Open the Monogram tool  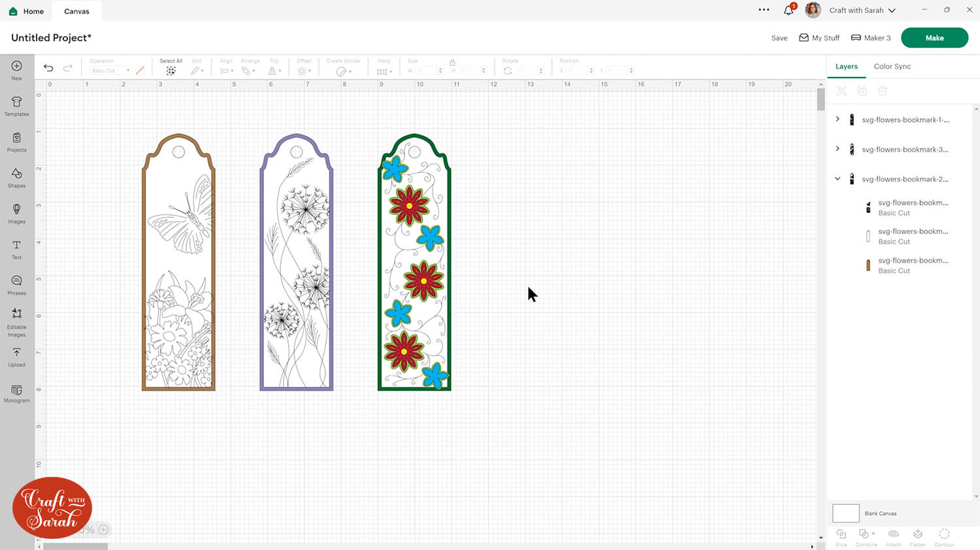pos(16,390)
